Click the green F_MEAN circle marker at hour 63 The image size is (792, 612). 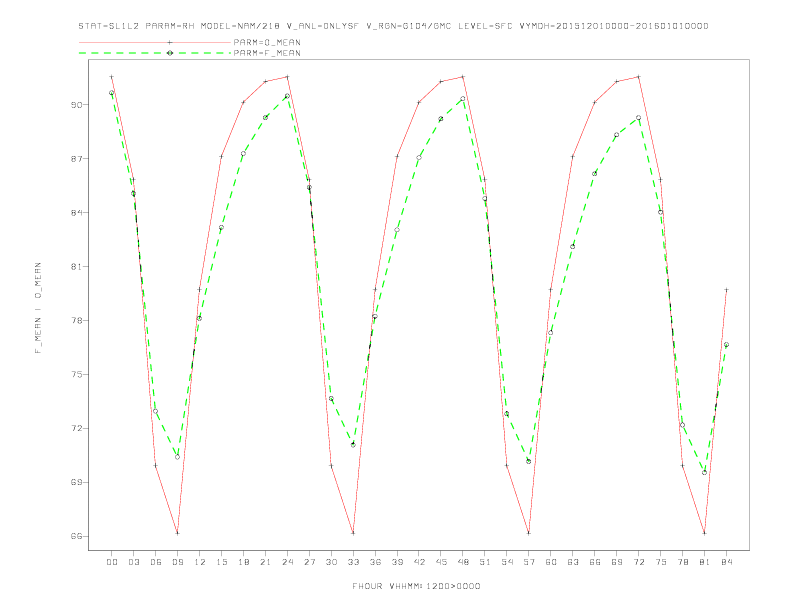coord(573,246)
